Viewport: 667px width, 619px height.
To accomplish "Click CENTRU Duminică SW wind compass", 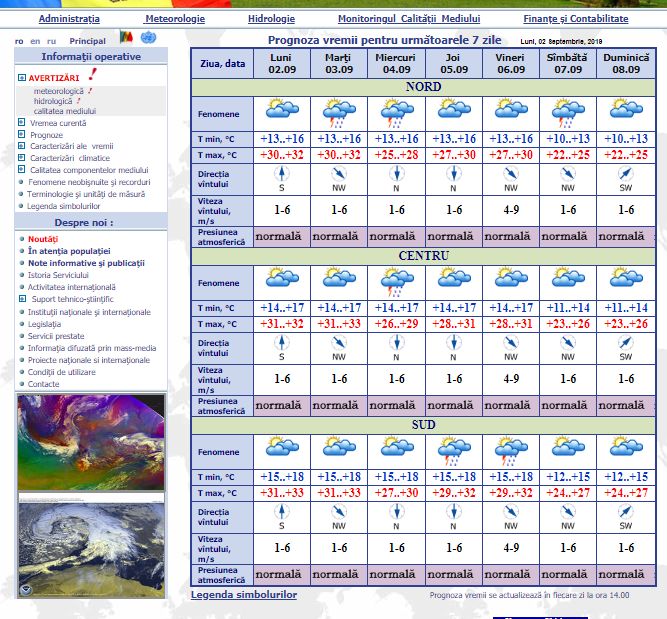I will tap(625, 342).
